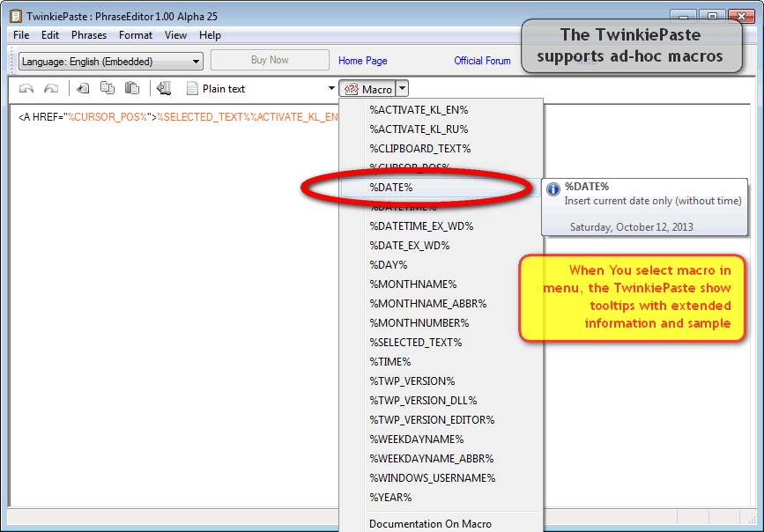Select the %TWP_VERSION_DLL% macro
This screenshot has height=532, width=764.
click(441, 401)
